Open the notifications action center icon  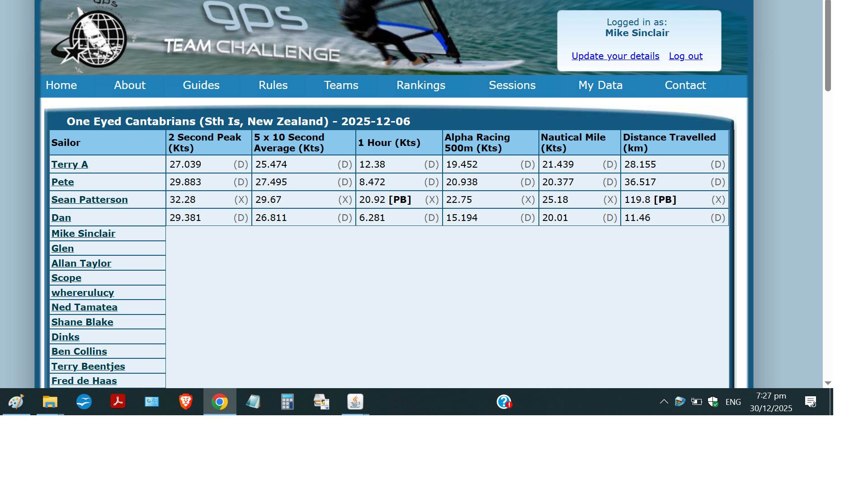tap(811, 402)
